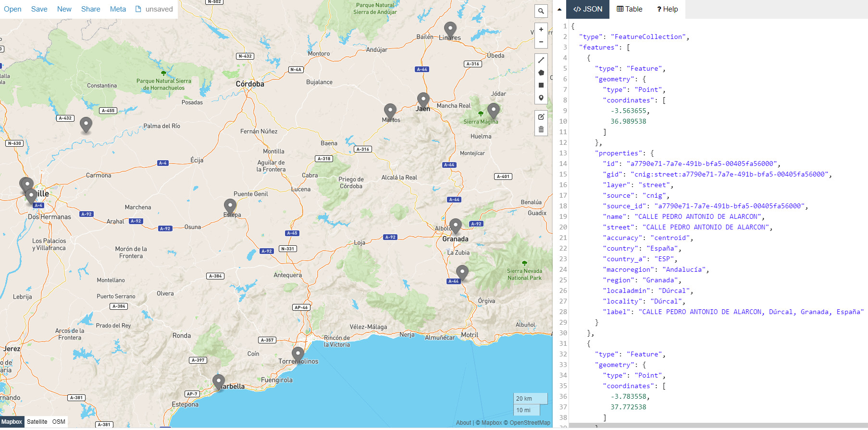Viewport: 868px width, 430px height.
Task: Select the draw polygon tool
Action: 541,73
